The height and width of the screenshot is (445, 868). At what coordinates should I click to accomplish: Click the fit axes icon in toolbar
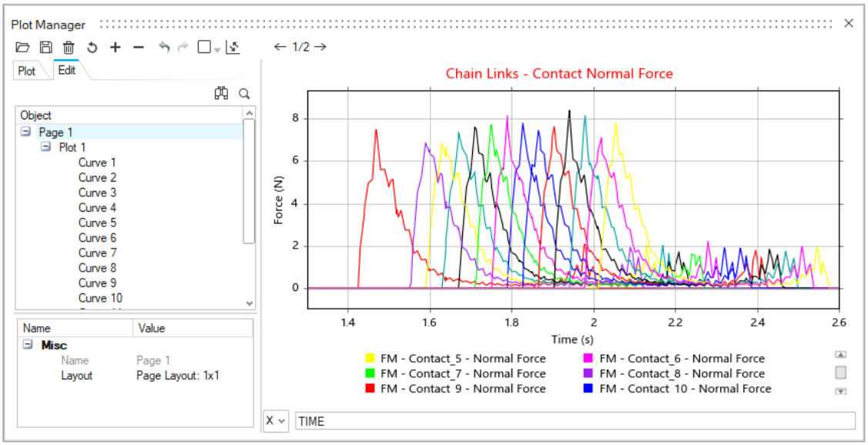(233, 47)
